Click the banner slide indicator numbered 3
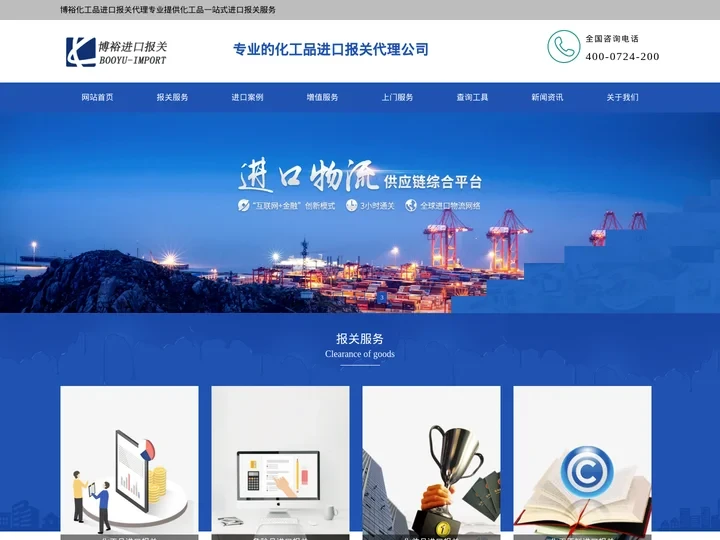 coord(382,297)
